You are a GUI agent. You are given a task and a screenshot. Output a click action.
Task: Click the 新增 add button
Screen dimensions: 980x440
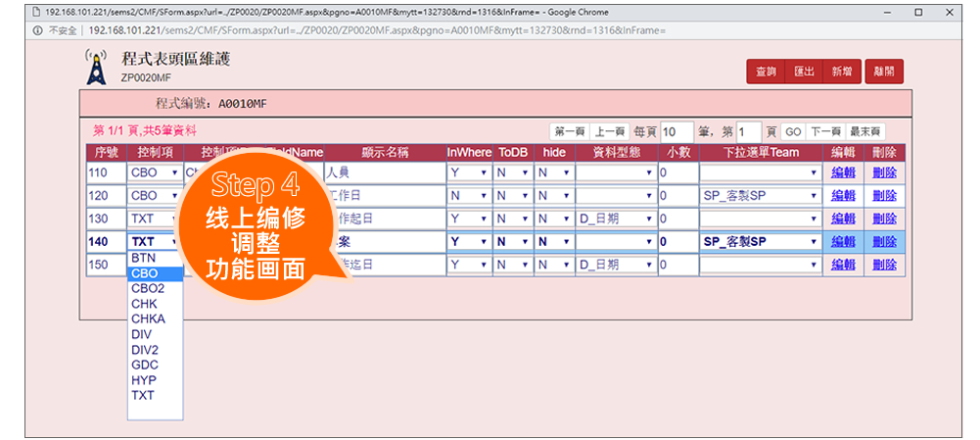coord(841,72)
